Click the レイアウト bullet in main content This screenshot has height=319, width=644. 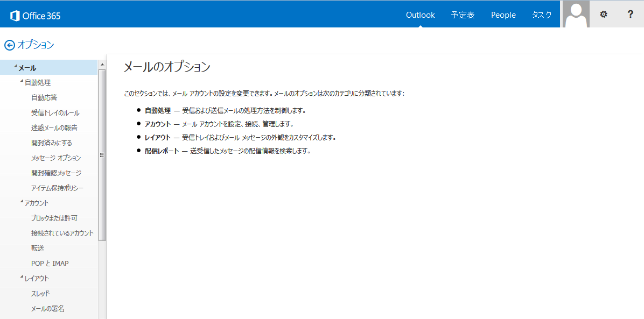tap(157, 137)
